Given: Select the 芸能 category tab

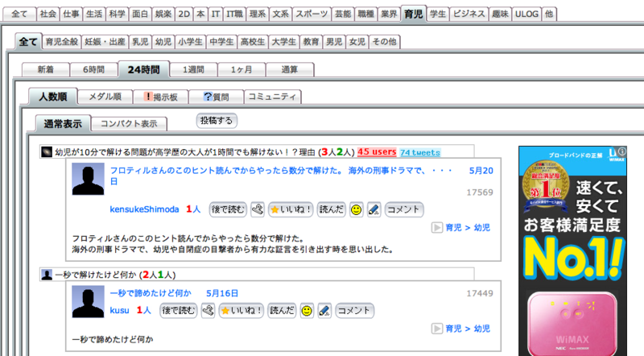Looking at the screenshot, I should [x=343, y=14].
